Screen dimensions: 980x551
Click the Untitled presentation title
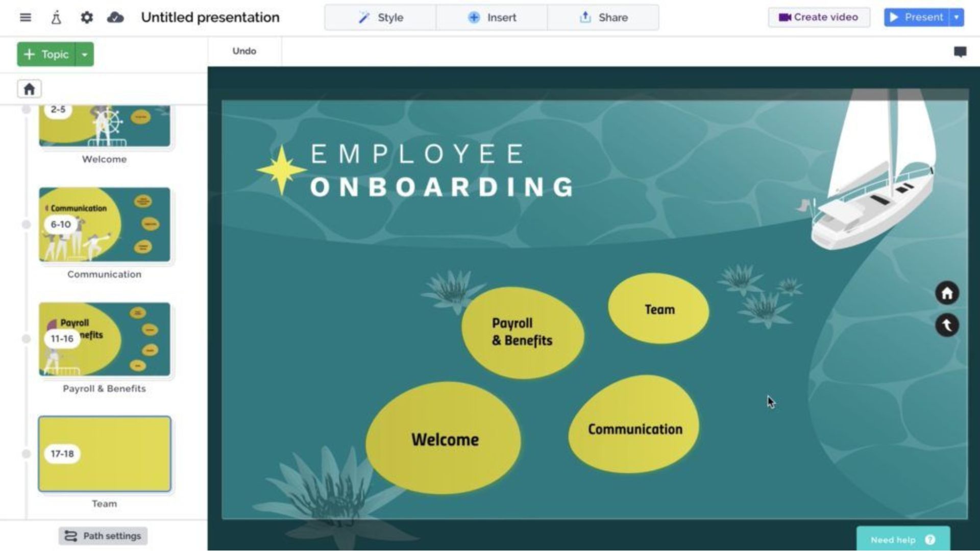210,17
